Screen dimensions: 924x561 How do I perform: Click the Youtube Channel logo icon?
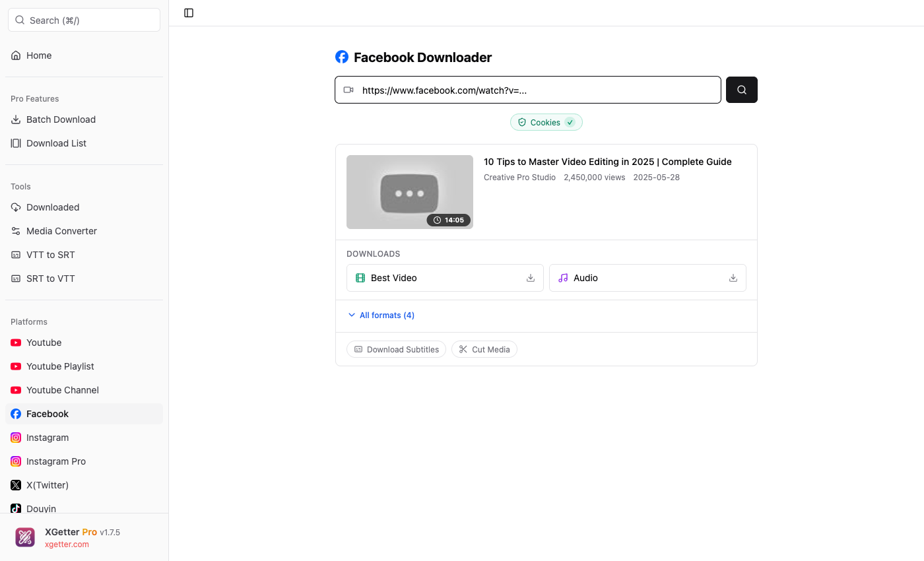16,390
